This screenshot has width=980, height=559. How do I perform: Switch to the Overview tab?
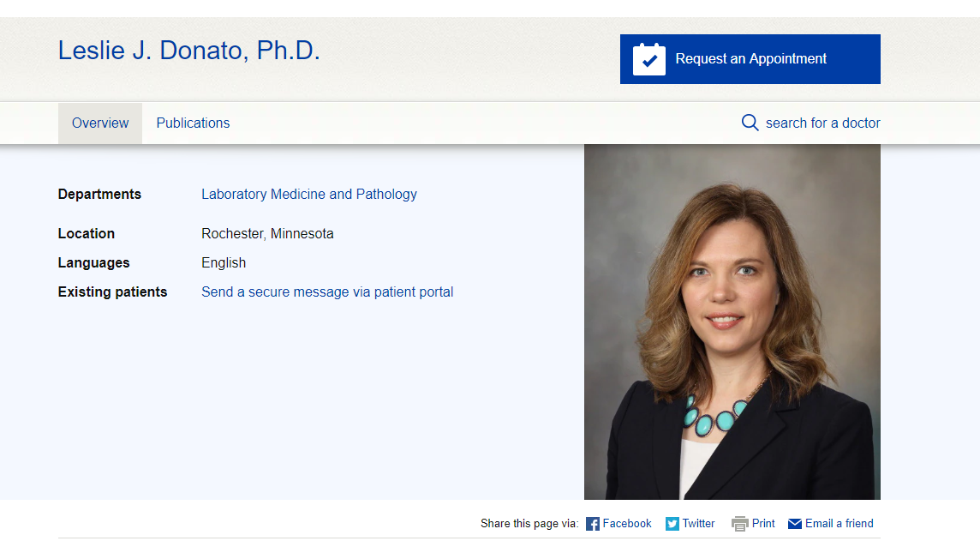point(100,123)
